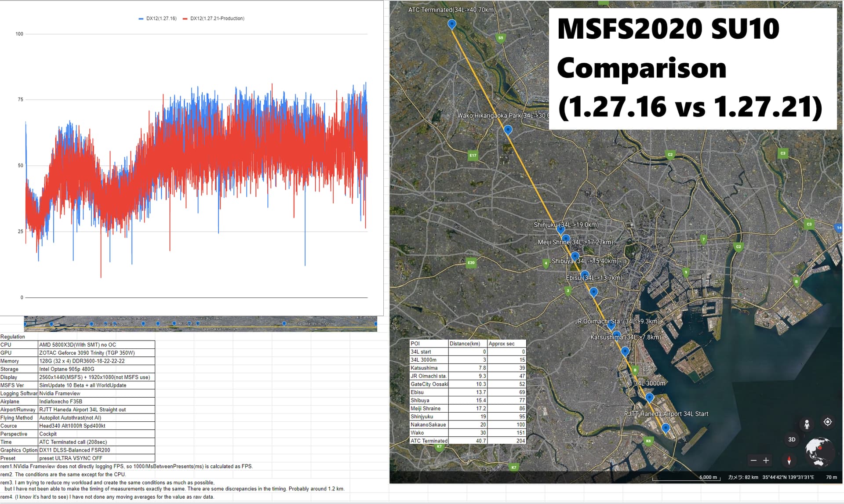Click the 204 approx sec cell
The height and width of the screenshot is (504, 844).
tap(507, 441)
